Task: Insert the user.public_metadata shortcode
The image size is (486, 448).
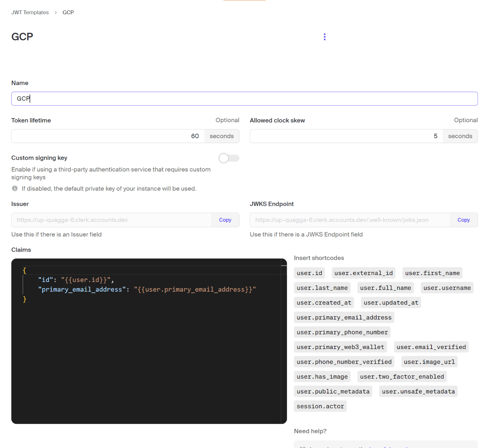Action: tap(333, 391)
